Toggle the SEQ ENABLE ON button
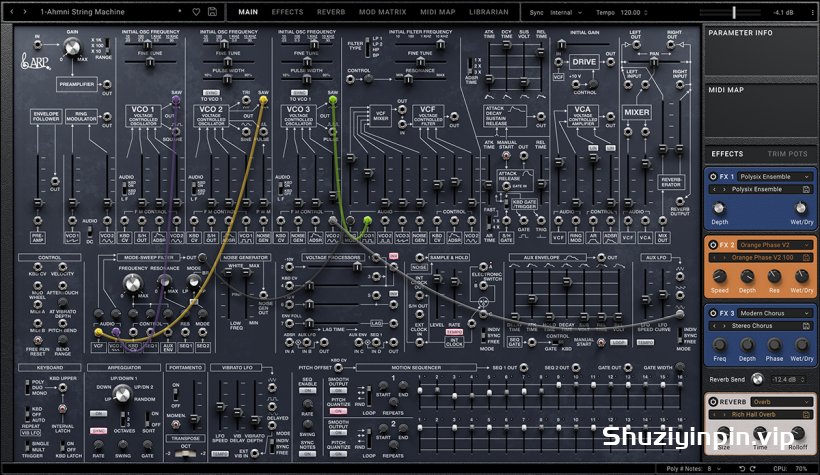 pyautogui.click(x=308, y=390)
